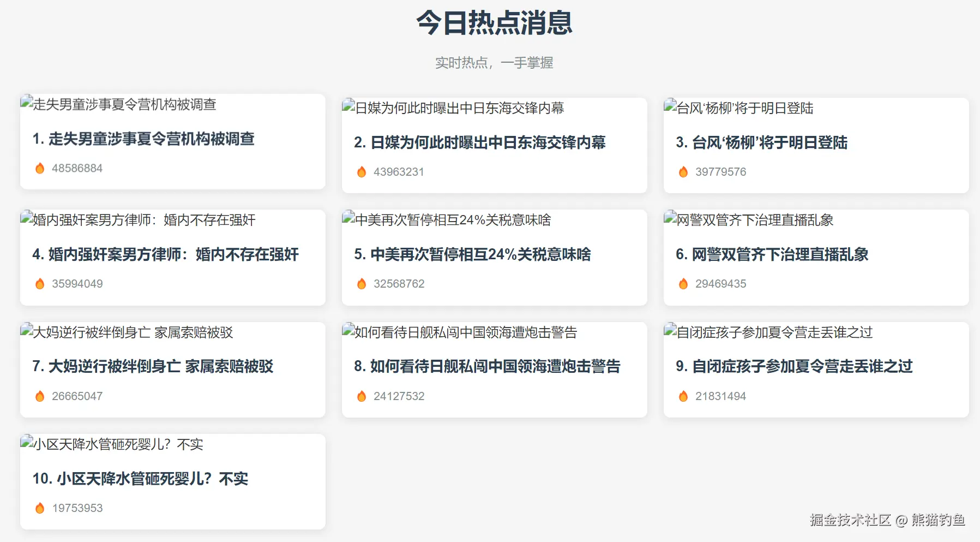Open headline 8 about 日舰私闯中国领海

pyautogui.click(x=487, y=367)
